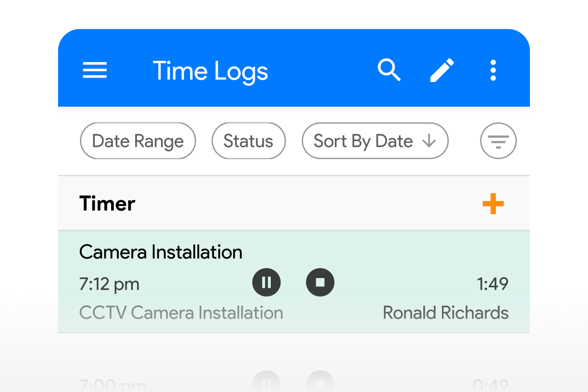Open the Status filter dropdown
This screenshot has width=588, height=392.
click(x=248, y=141)
